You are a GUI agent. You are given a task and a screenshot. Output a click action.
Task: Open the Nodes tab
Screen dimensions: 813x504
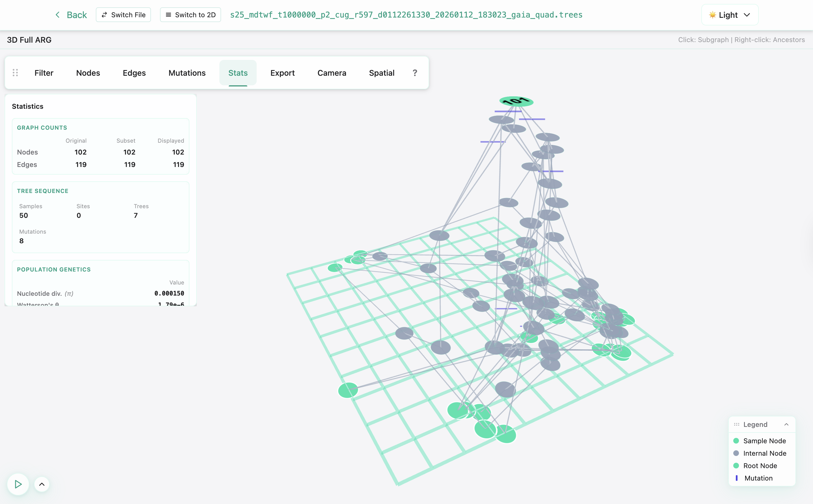88,73
